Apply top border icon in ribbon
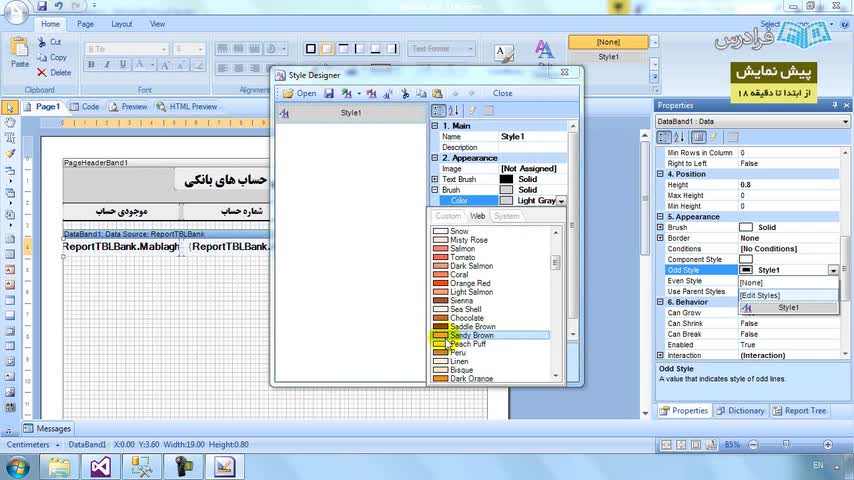Viewport: 854px width, 480px height. pyautogui.click(x=343, y=49)
